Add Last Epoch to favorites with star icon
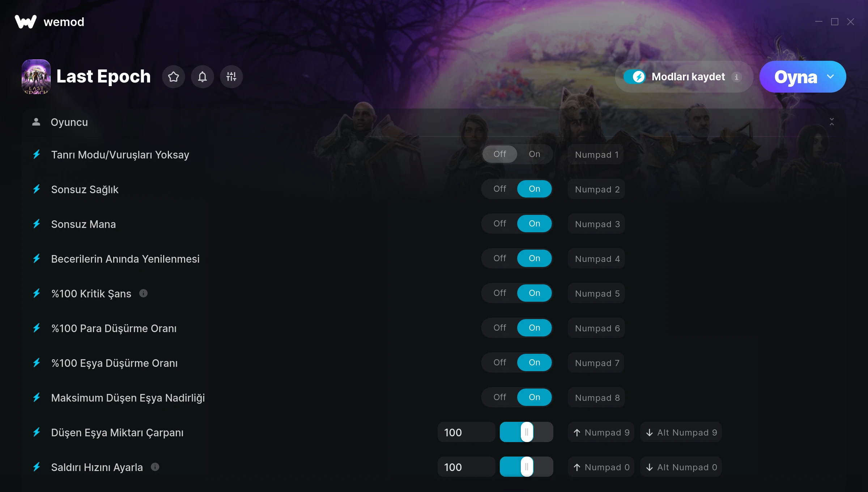This screenshot has height=492, width=868. pyautogui.click(x=174, y=77)
